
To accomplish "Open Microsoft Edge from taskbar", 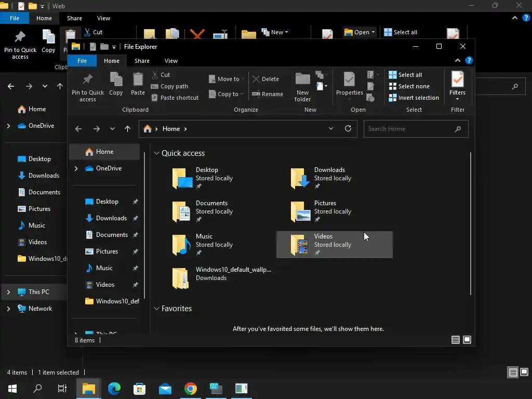I will coord(114,389).
